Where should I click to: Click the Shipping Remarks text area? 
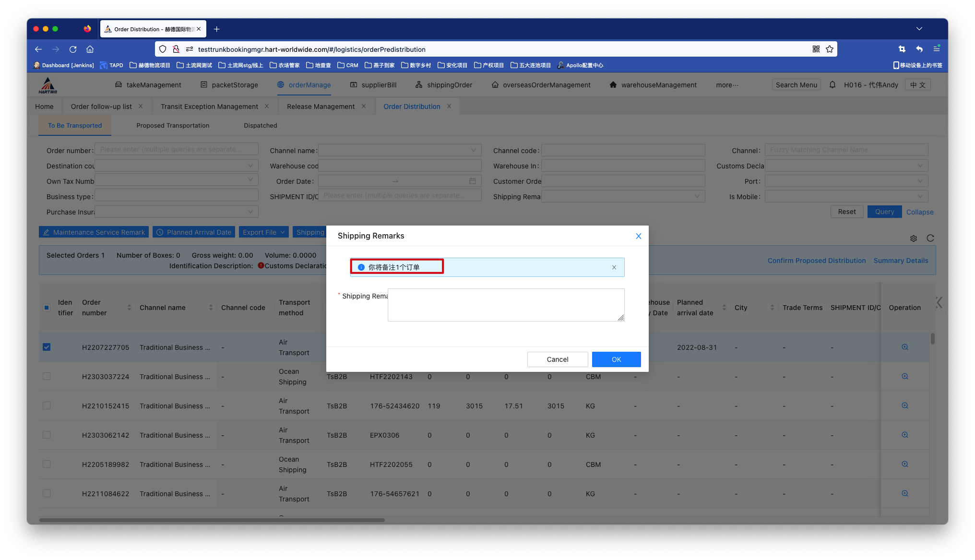point(506,305)
